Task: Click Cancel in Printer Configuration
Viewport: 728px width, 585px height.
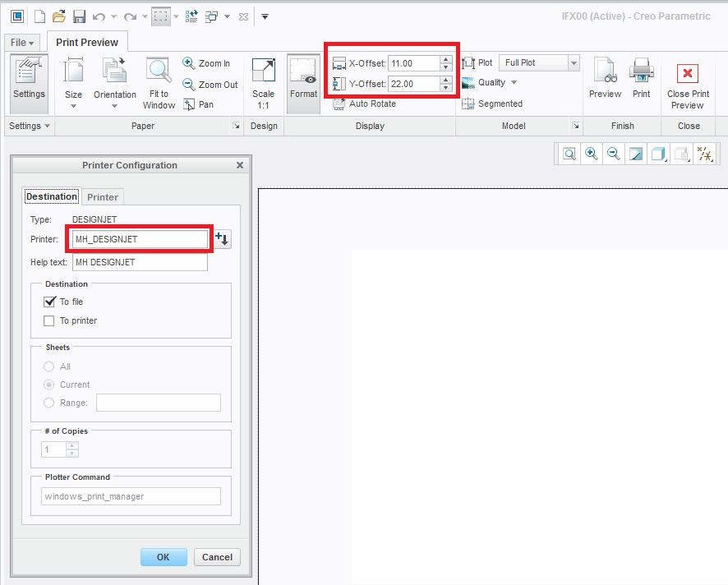Action: tap(217, 557)
